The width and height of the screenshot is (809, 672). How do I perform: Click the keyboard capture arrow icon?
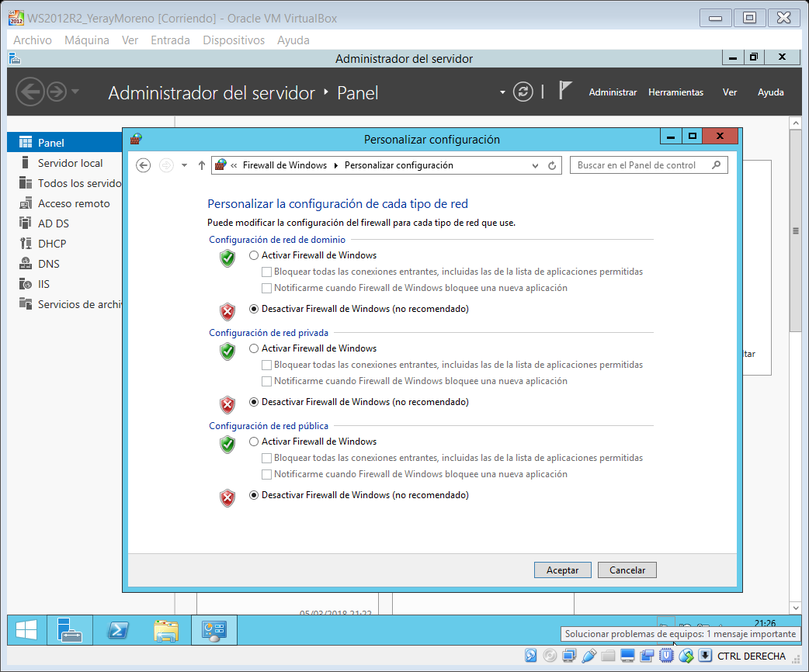(x=705, y=656)
